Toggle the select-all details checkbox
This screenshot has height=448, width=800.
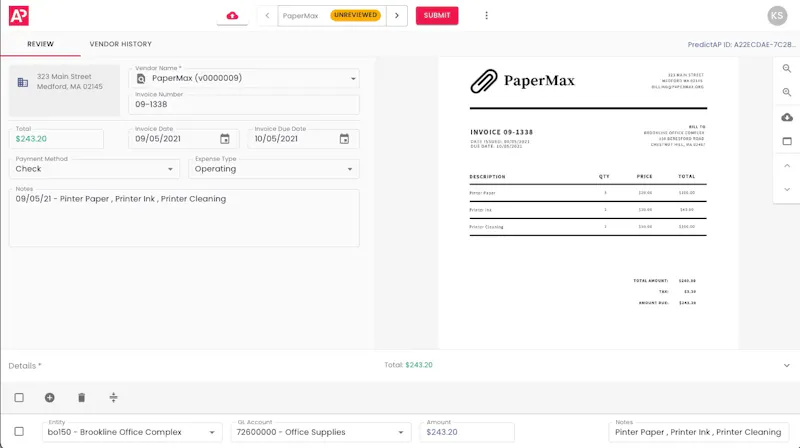(19, 397)
